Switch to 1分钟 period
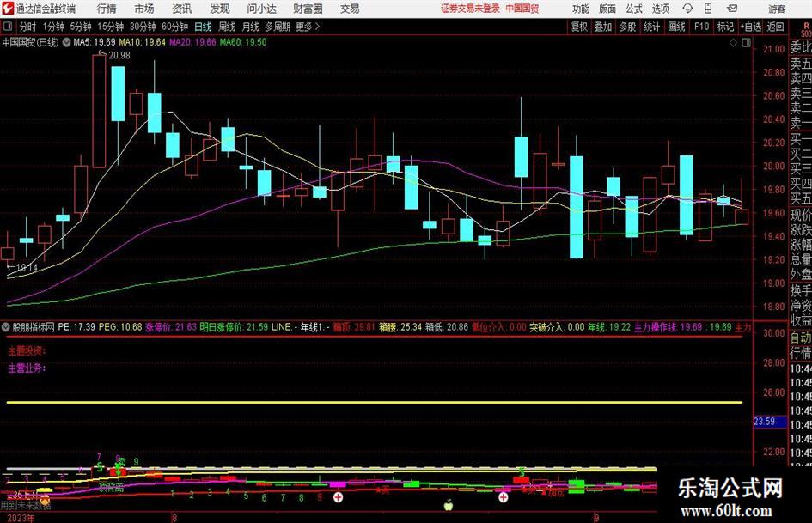Image resolution: width=812 pixels, height=523 pixels. [x=53, y=27]
